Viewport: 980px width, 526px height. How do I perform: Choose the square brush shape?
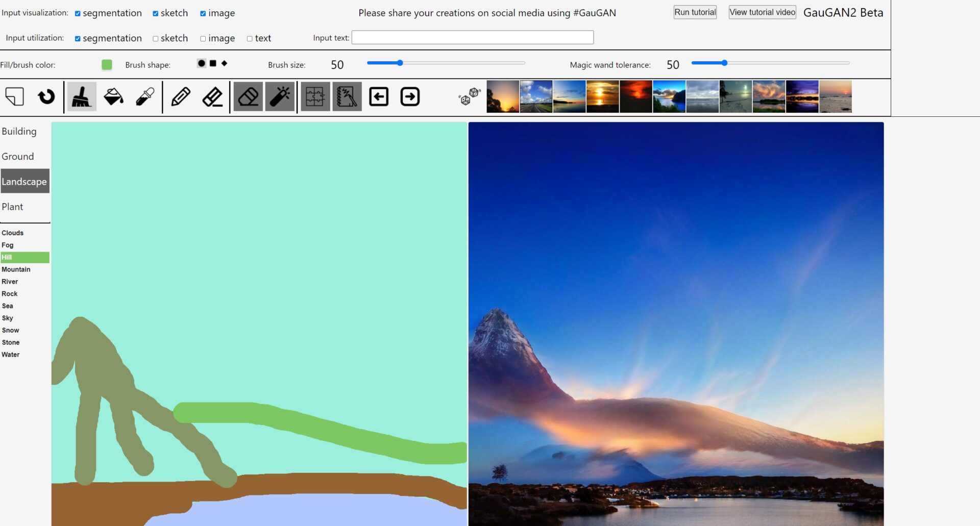(x=213, y=63)
